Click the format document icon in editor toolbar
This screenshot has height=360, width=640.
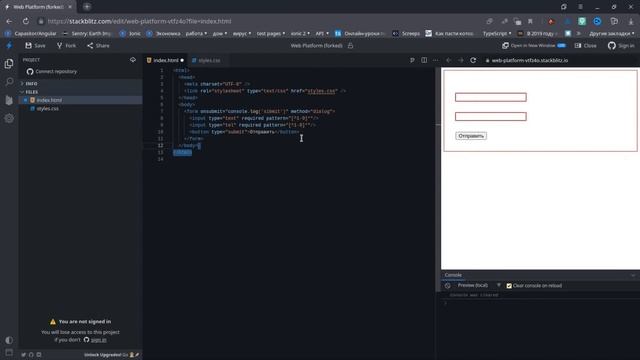coord(412,60)
